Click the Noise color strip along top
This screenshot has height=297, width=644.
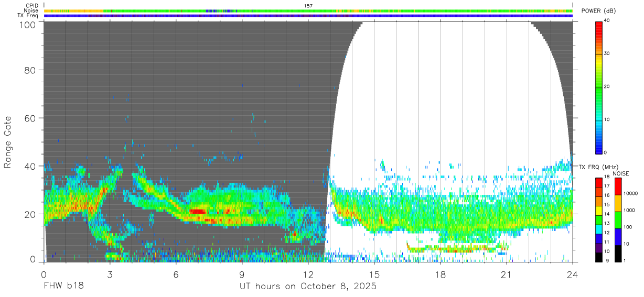tap(308, 10)
